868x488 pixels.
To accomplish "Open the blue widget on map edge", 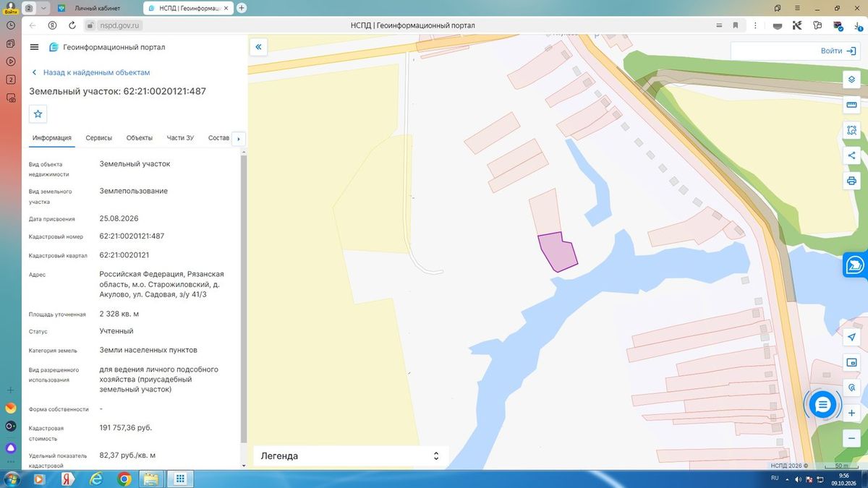I will tap(856, 265).
